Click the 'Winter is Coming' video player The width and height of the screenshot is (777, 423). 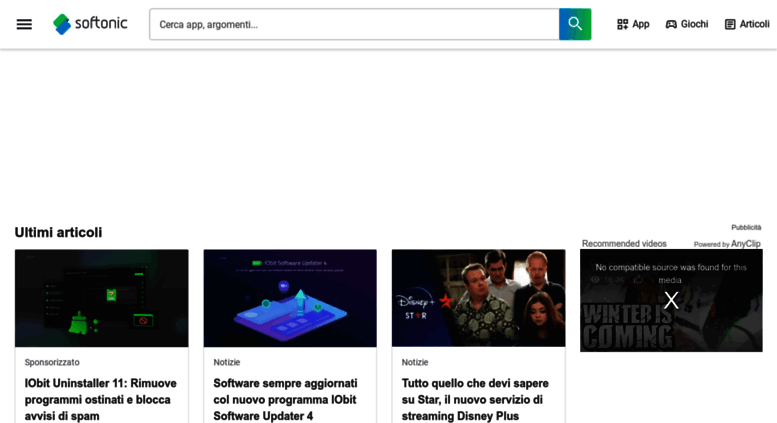[x=671, y=300]
